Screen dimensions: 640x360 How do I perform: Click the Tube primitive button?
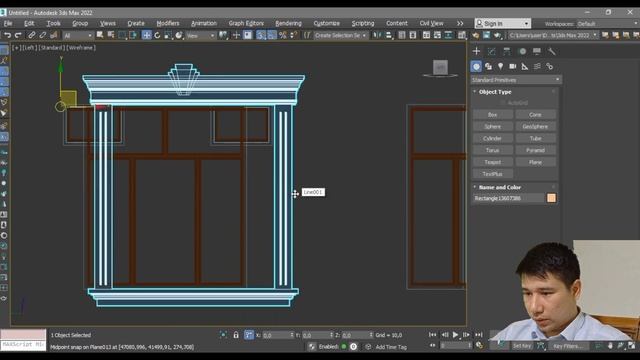[x=535, y=138]
